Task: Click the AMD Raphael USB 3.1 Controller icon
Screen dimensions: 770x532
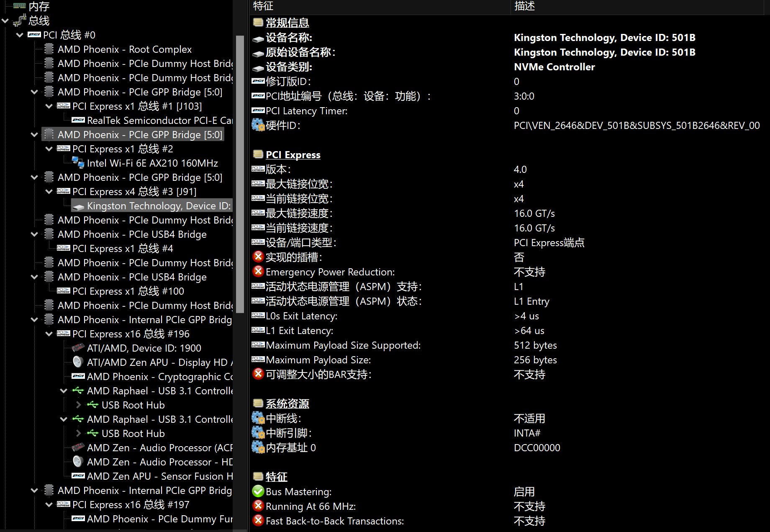Action: click(78, 391)
